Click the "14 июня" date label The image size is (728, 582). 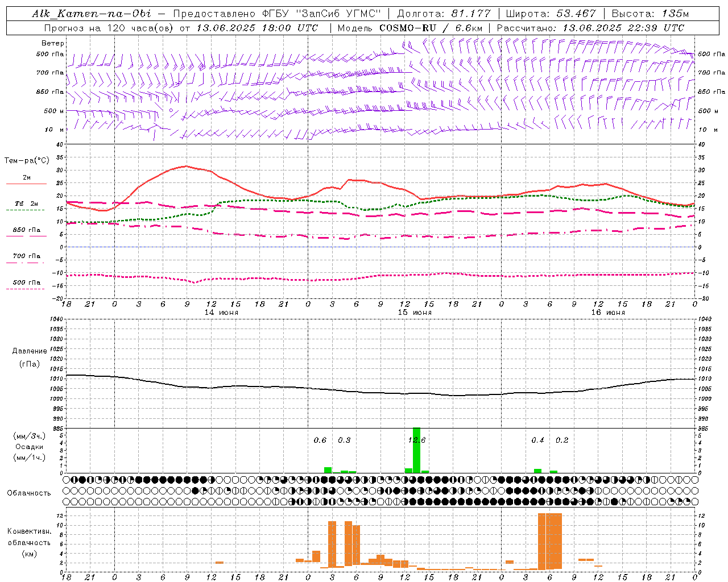[x=221, y=313]
